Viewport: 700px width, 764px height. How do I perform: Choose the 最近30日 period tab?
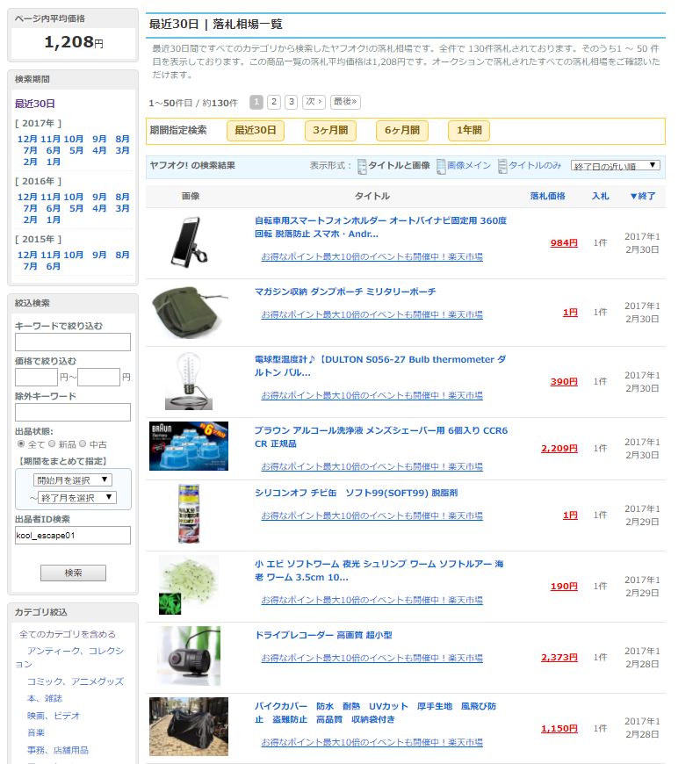pyautogui.click(x=256, y=131)
